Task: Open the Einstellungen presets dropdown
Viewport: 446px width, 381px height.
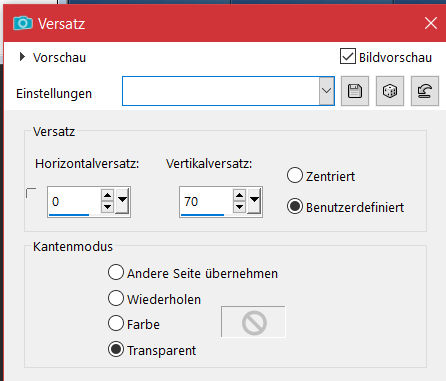Action: coord(326,91)
